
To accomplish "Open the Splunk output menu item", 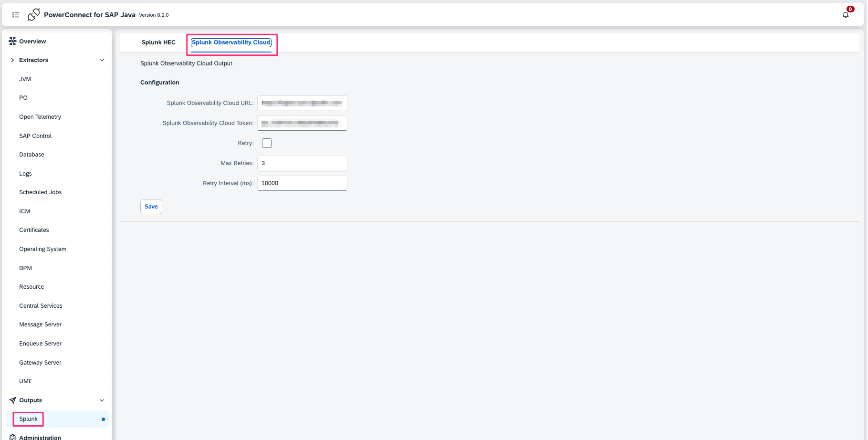I will pyautogui.click(x=29, y=419).
